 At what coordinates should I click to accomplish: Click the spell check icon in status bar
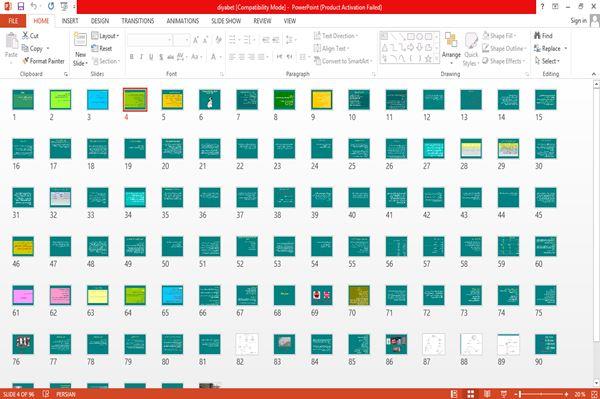click(x=46, y=394)
